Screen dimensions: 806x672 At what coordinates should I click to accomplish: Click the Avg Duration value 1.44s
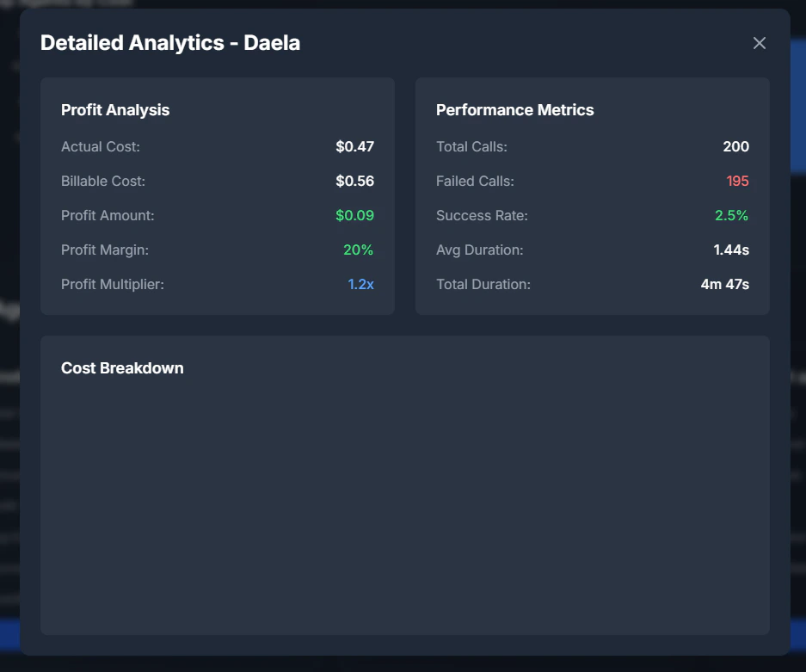(731, 250)
